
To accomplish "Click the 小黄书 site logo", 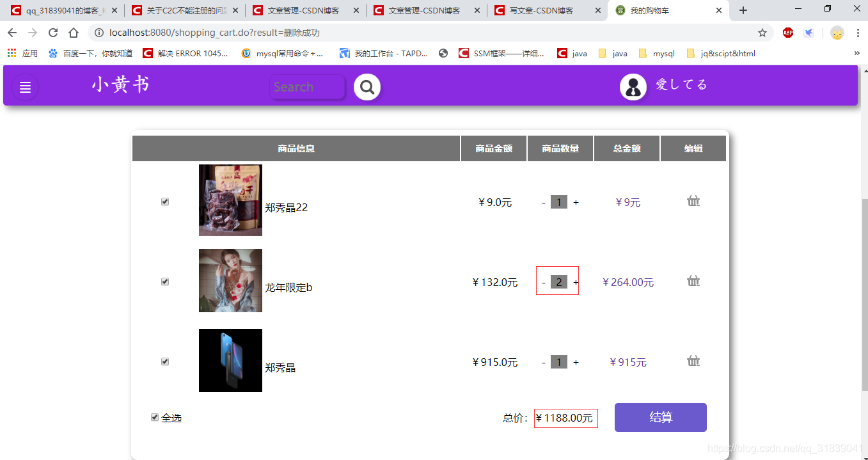I will coord(121,84).
